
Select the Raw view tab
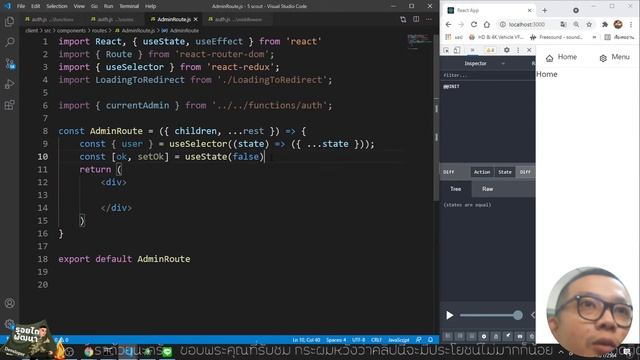[487, 189]
